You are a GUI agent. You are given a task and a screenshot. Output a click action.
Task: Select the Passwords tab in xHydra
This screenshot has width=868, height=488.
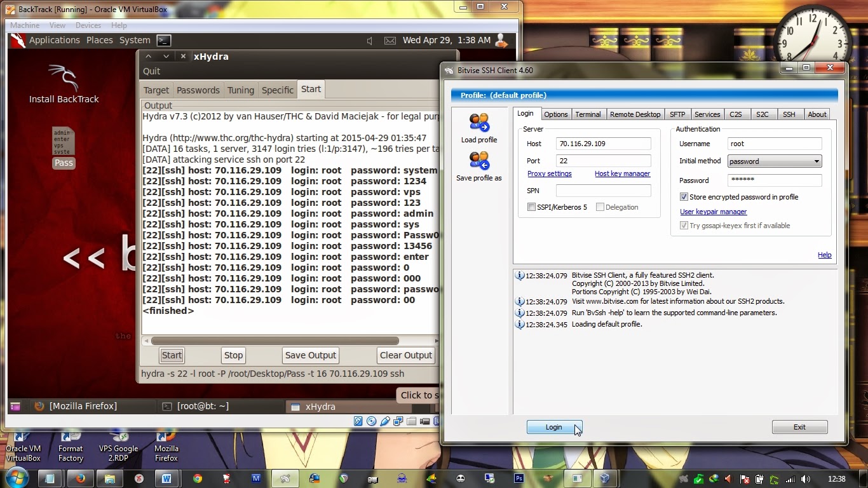point(198,90)
